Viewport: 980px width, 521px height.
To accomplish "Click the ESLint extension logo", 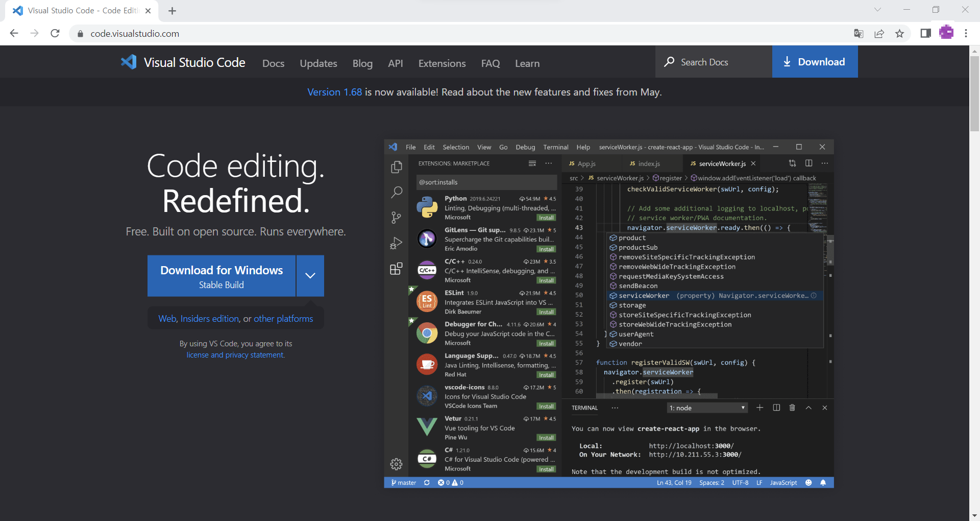I will [427, 301].
